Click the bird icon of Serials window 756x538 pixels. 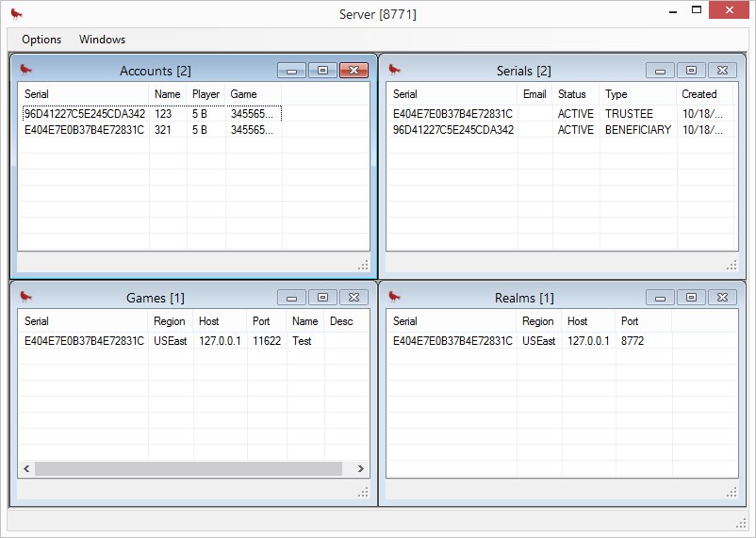click(x=394, y=70)
